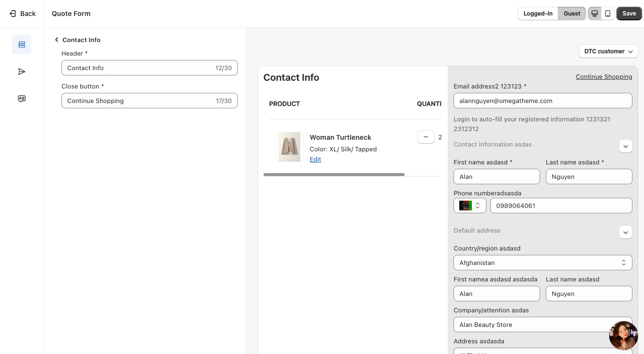Open the translation sidebar icon
The width and height of the screenshot is (644, 354).
(22, 99)
